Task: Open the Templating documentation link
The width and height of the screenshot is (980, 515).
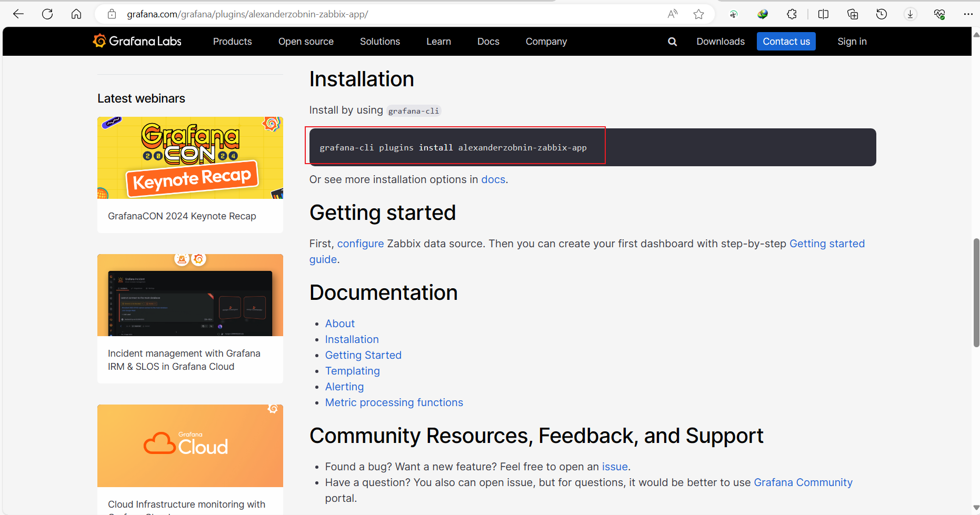Action: (352, 371)
